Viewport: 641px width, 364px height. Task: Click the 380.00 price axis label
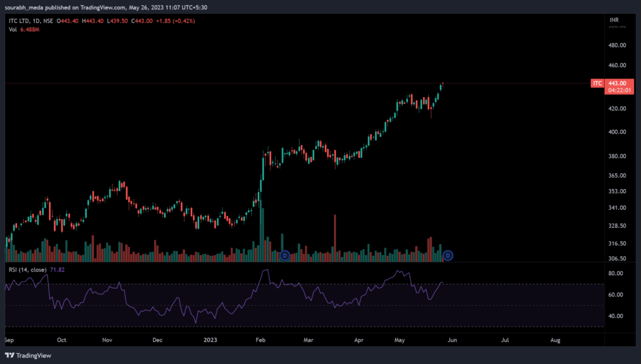[617, 156]
